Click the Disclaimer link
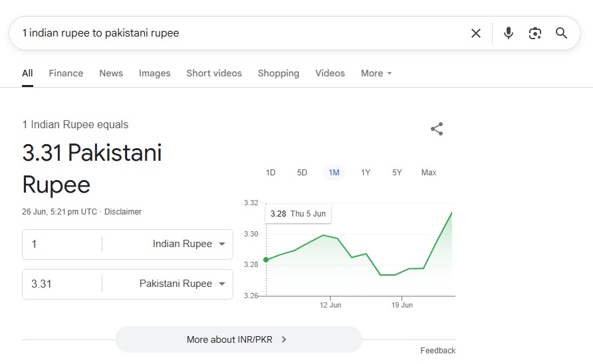593x364 pixels. (x=123, y=212)
